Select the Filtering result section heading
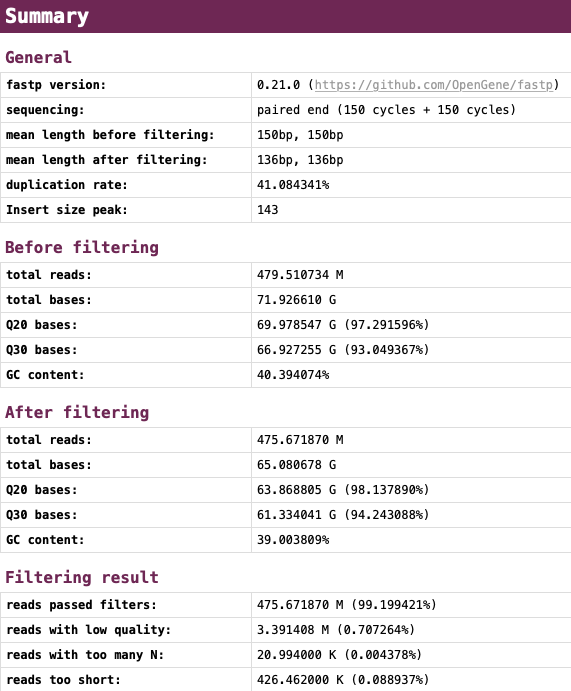 click(82, 577)
